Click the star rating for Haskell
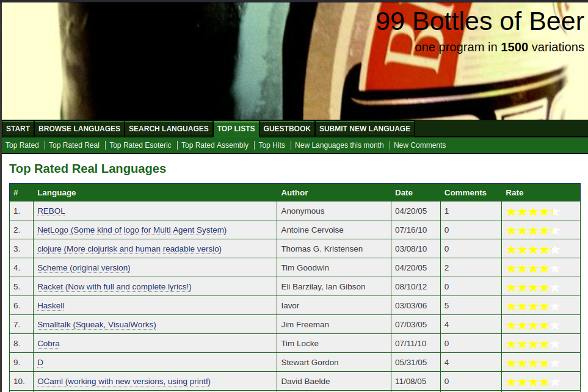Screen dimensions: 588x392 click(532, 307)
